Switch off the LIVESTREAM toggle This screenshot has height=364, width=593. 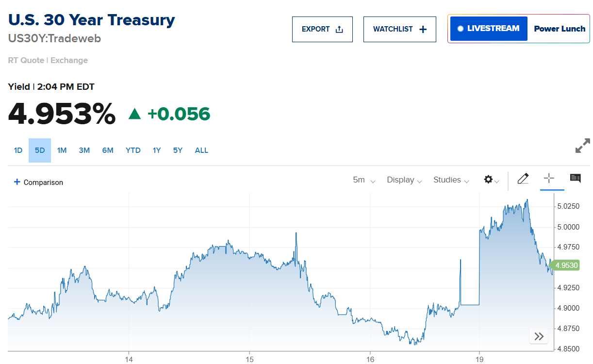coord(488,28)
